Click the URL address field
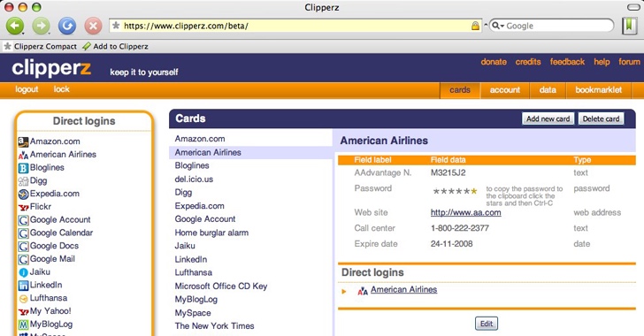The image size is (644, 336). click(295, 26)
